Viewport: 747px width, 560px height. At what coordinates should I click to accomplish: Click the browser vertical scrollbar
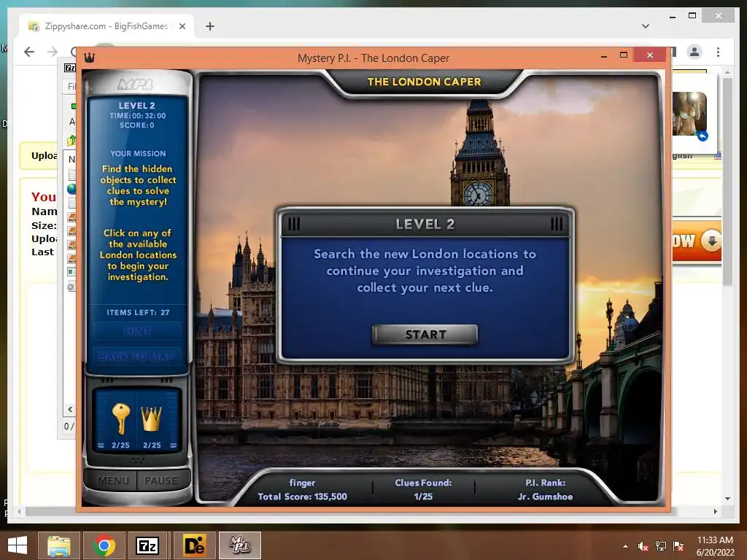click(x=727, y=181)
